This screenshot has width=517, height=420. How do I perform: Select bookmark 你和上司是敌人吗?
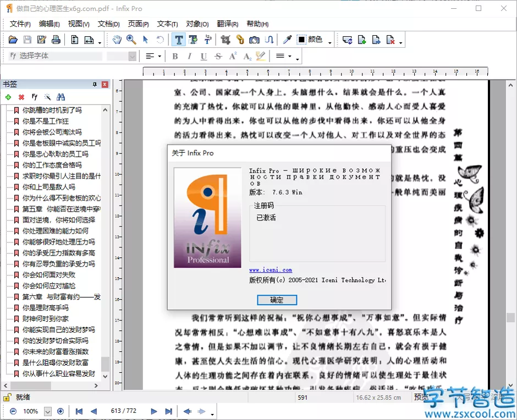pyautogui.click(x=49, y=187)
